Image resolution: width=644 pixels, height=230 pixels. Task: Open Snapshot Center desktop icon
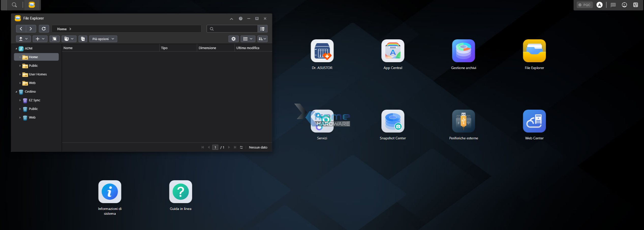(393, 121)
